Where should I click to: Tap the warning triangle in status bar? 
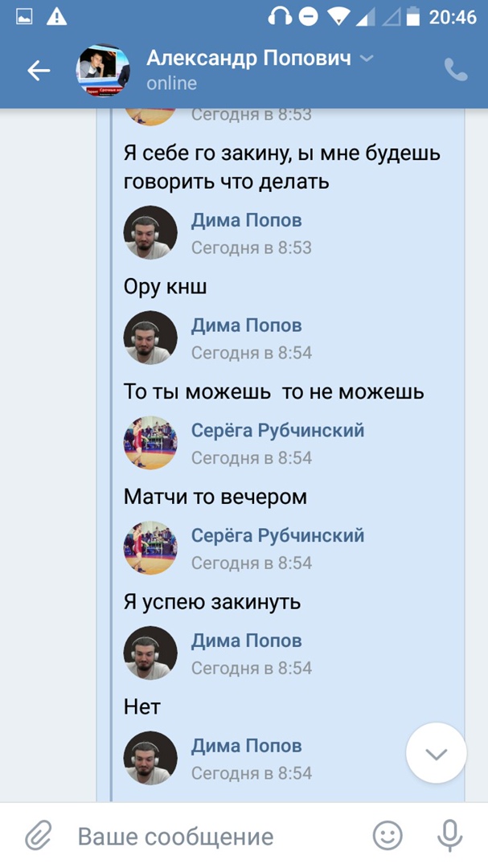pos(57,15)
